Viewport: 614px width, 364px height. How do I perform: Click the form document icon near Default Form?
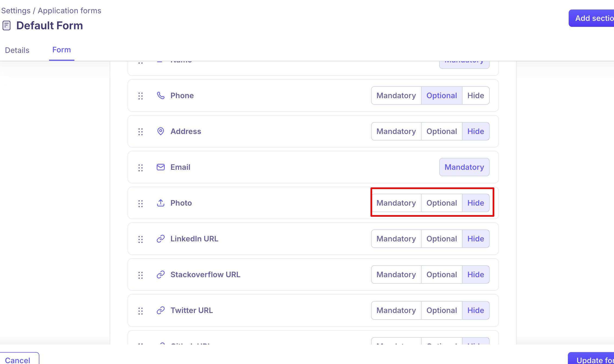pyautogui.click(x=7, y=25)
